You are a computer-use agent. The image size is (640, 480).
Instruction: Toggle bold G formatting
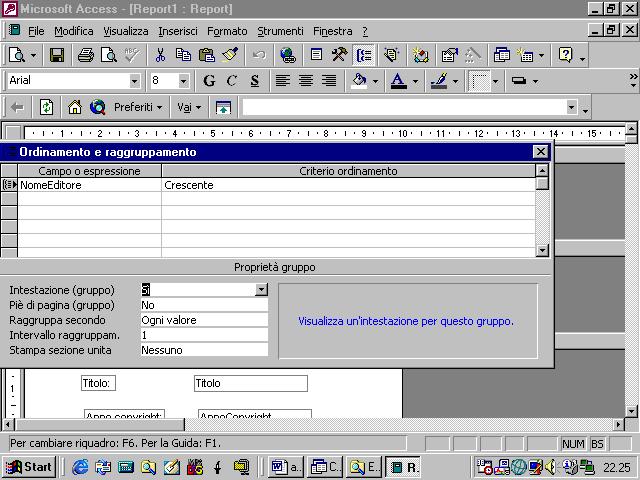coord(209,81)
